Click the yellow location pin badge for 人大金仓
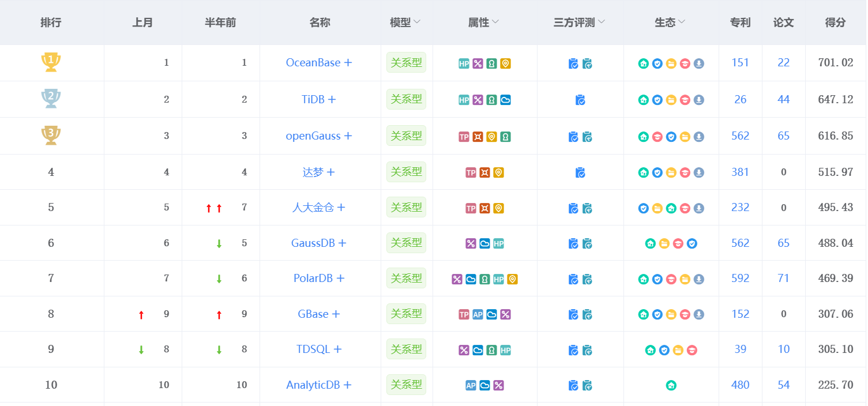This screenshot has height=406, width=868. [498, 208]
